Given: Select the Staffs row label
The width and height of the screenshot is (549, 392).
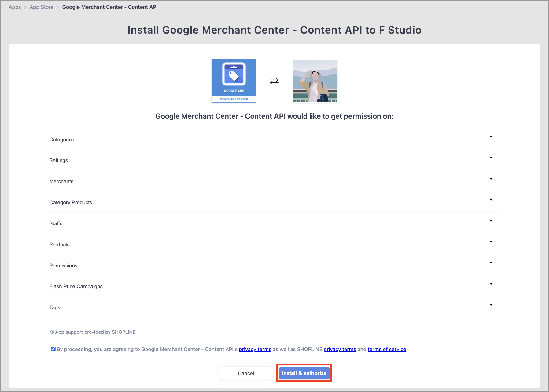Looking at the screenshot, I should pos(56,223).
